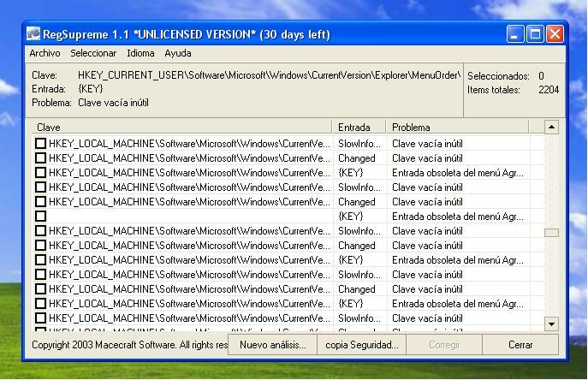Select 'Entrada obsoleta del menú Agr...' in blank-Clave row
Screen dimensions: 588x380
point(458,217)
